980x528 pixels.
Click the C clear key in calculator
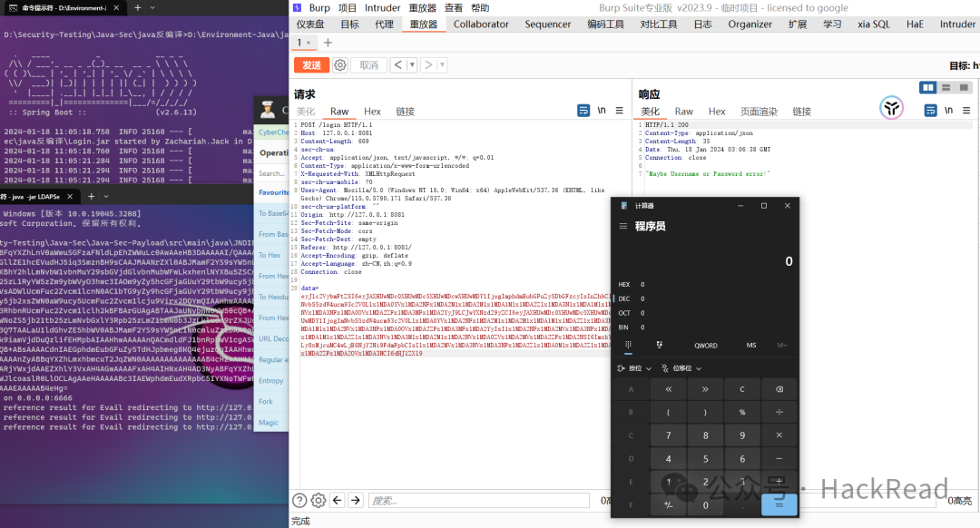[742, 389]
